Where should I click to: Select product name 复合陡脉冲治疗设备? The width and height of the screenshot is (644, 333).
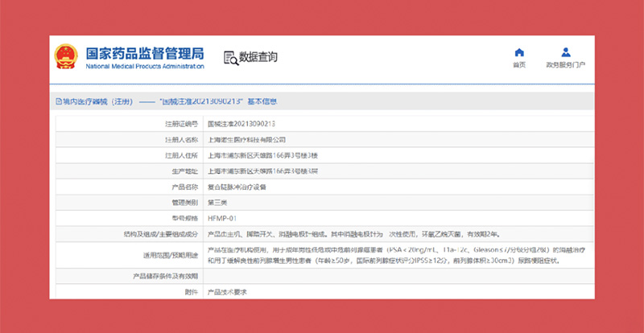(238, 186)
